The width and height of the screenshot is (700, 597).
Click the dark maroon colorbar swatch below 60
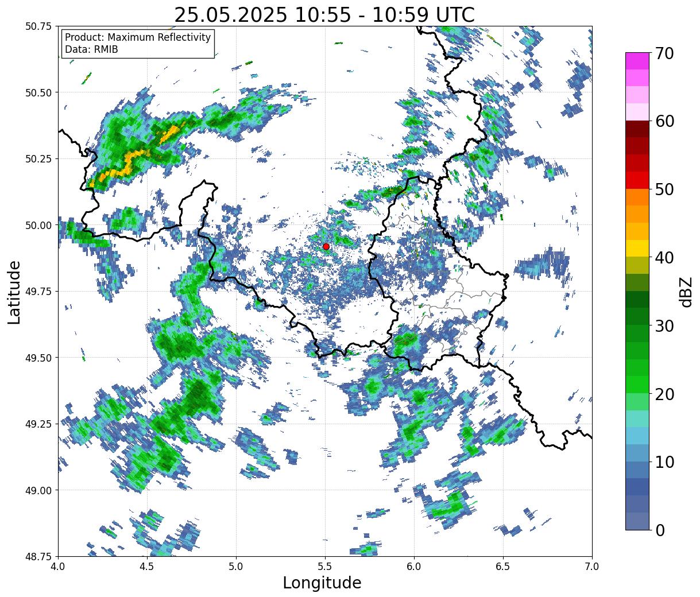click(637, 129)
